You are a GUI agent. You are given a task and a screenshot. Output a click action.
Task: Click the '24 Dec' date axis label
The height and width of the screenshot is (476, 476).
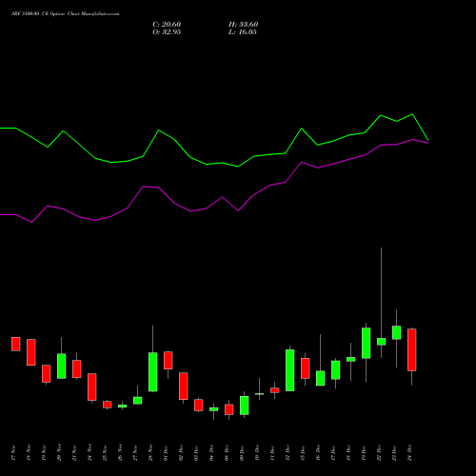[x=409, y=453]
